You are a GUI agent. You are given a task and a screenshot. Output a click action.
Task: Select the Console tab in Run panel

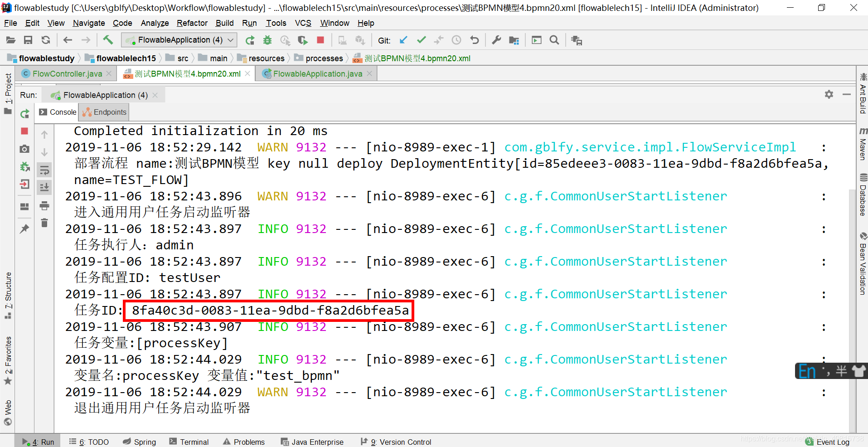point(58,112)
